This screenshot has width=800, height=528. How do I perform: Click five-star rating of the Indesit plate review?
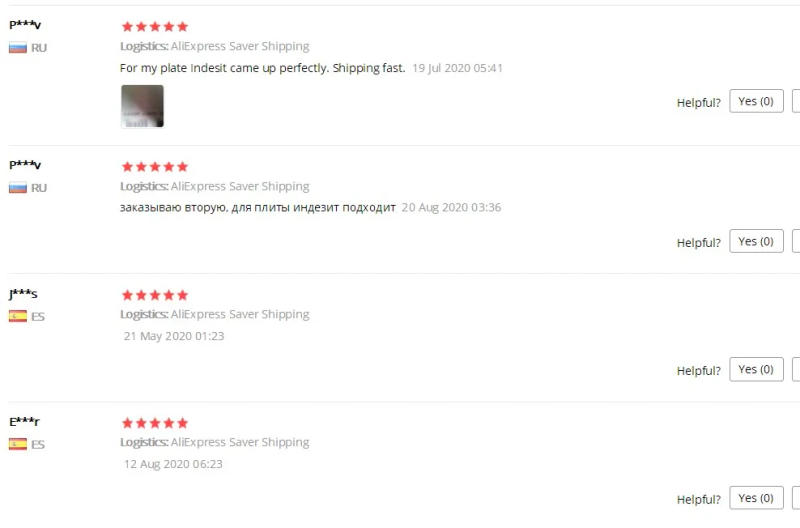click(155, 27)
